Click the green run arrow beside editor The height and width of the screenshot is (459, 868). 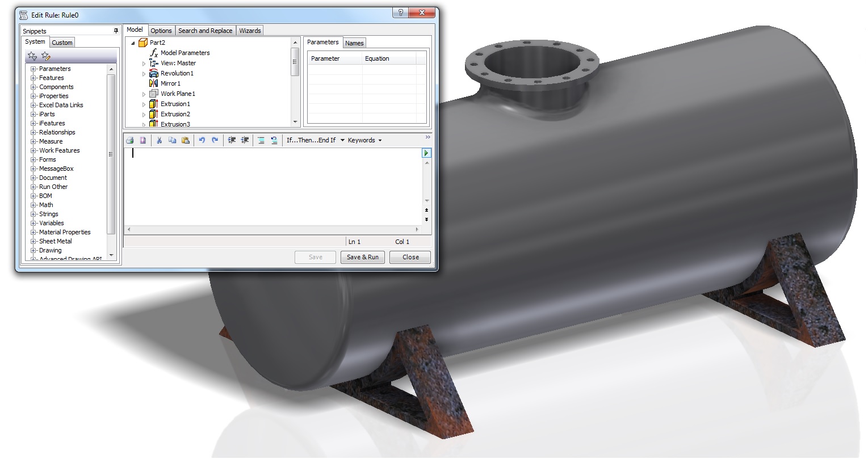coord(426,153)
